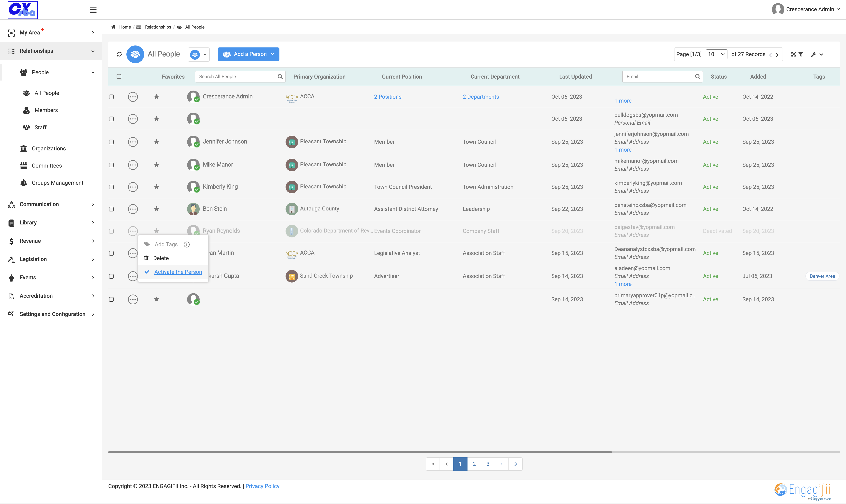Select the Kimberly King row checkbox
This screenshot has height=504, width=846.
(111, 187)
